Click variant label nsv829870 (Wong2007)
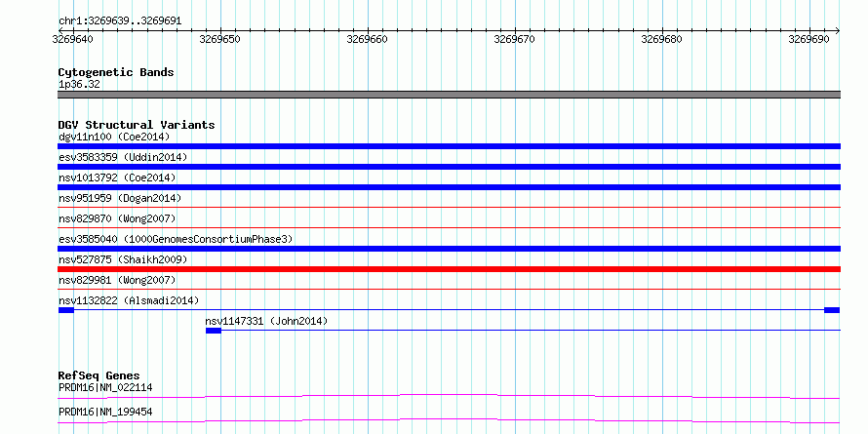Screen dimensions: 868x434 click(x=117, y=218)
